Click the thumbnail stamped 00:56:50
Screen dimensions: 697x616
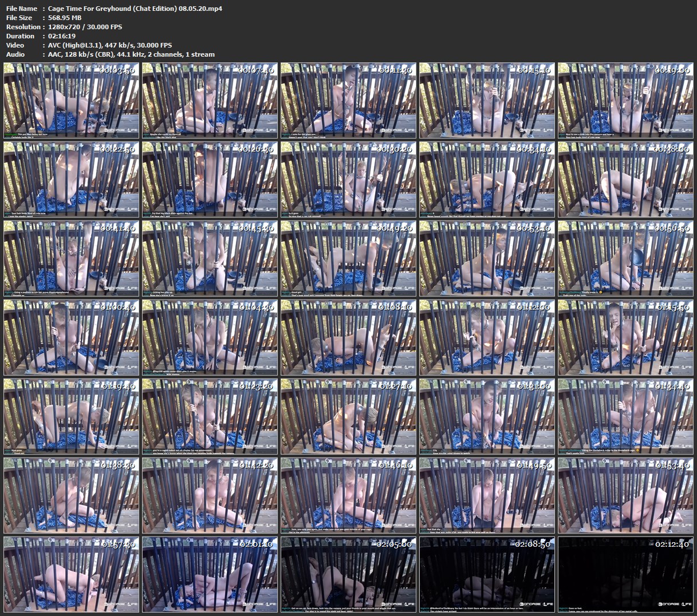pos(625,258)
